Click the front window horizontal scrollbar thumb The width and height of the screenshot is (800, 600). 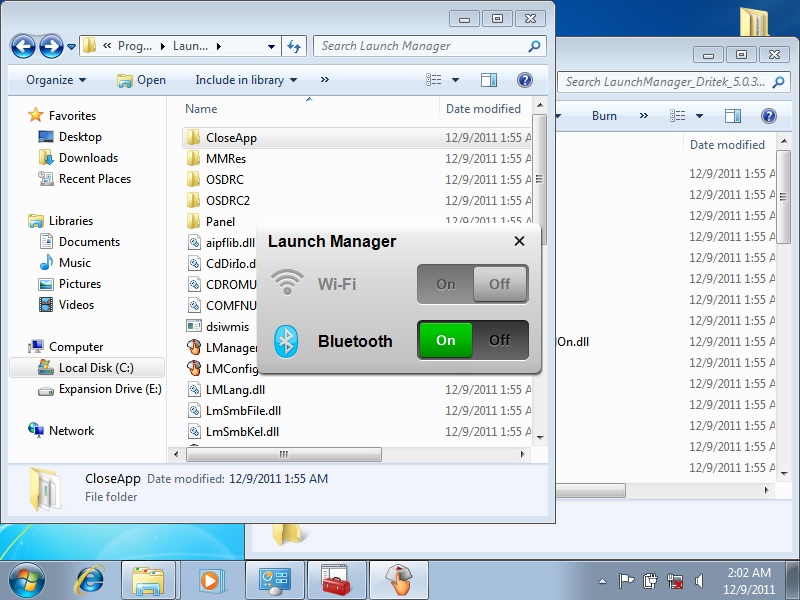[284, 454]
